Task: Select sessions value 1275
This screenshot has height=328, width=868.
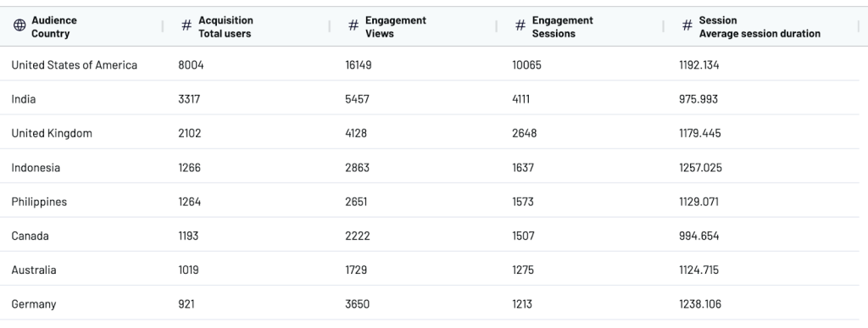Action: (x=523, y=270)
